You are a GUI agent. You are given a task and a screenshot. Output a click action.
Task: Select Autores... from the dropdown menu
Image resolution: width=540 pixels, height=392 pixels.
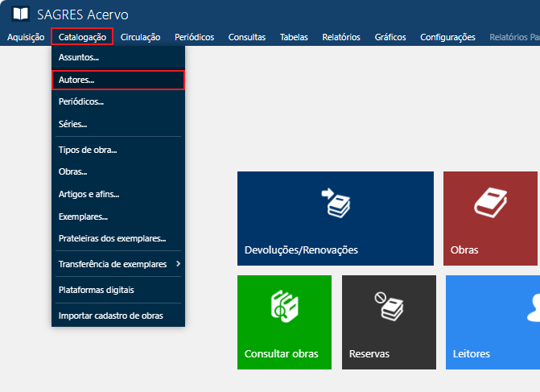(x=76, y=80)
